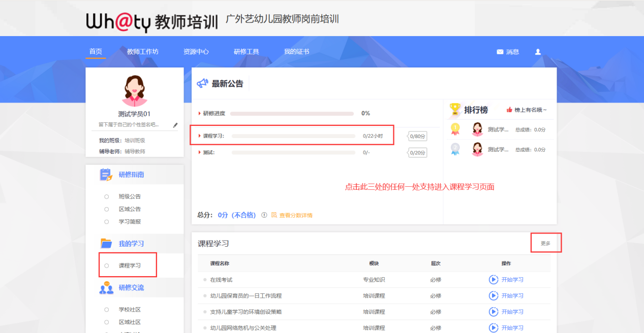644x333 pixels.
Task: Click the 更多 button in 课程学习 panel
Action: [x=546, y=243]
